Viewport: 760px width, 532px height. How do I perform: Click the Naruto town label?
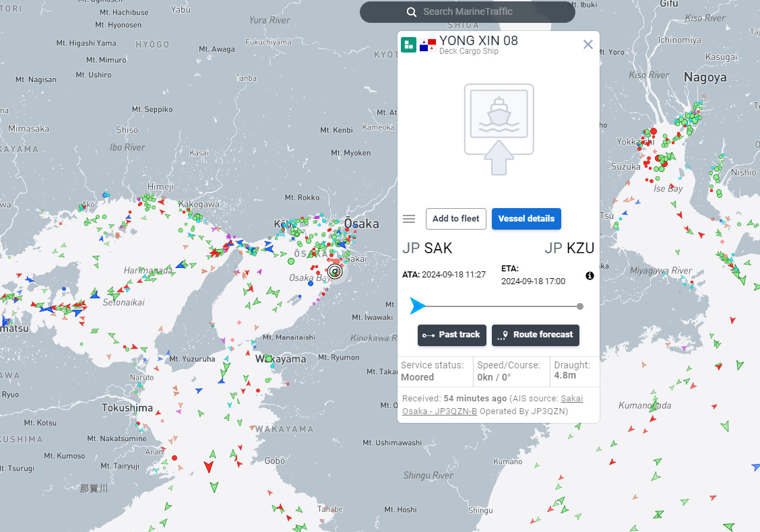coord(141,377)
